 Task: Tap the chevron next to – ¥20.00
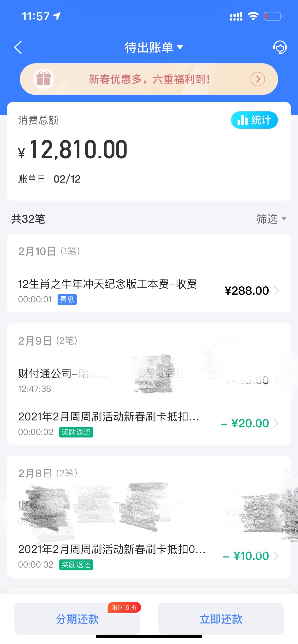click(x=276, y=423)
